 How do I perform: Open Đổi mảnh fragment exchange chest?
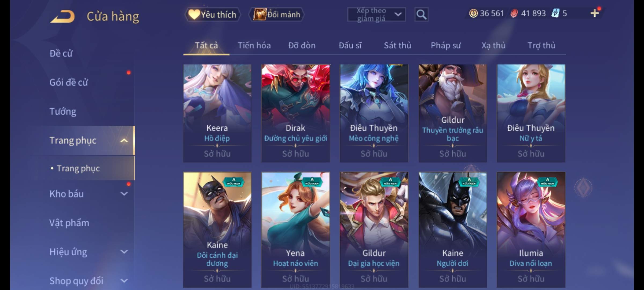click(x=276, y=15)
